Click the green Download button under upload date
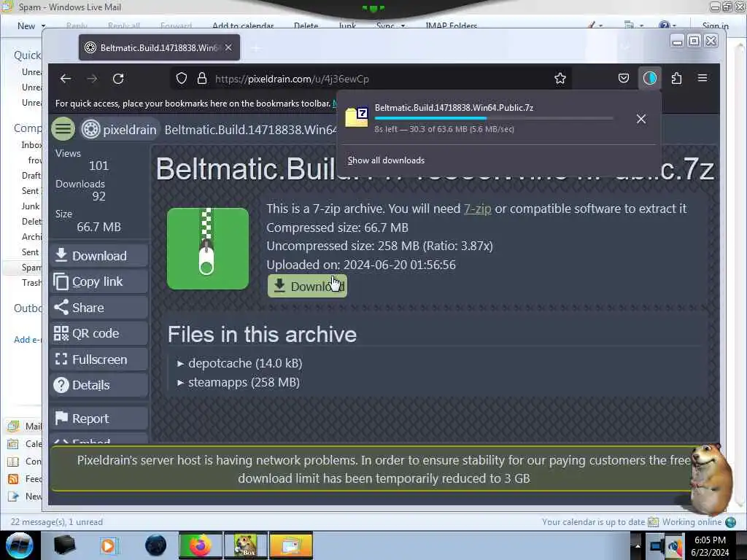This screenshot has height=560, width=747. tap(307, 286)
